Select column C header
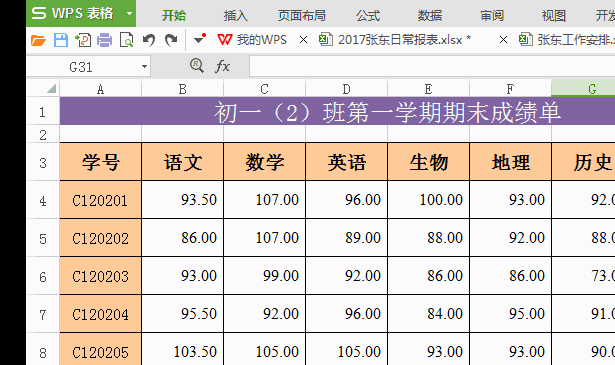 pyautogui.click(x=264, y=89)
